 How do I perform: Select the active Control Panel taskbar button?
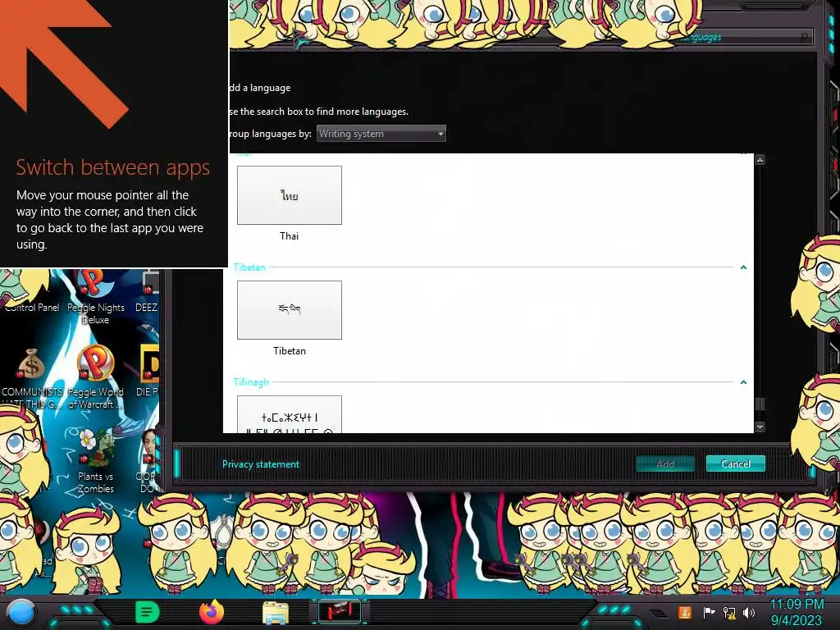pyautogui.click(x=340, y=612)
